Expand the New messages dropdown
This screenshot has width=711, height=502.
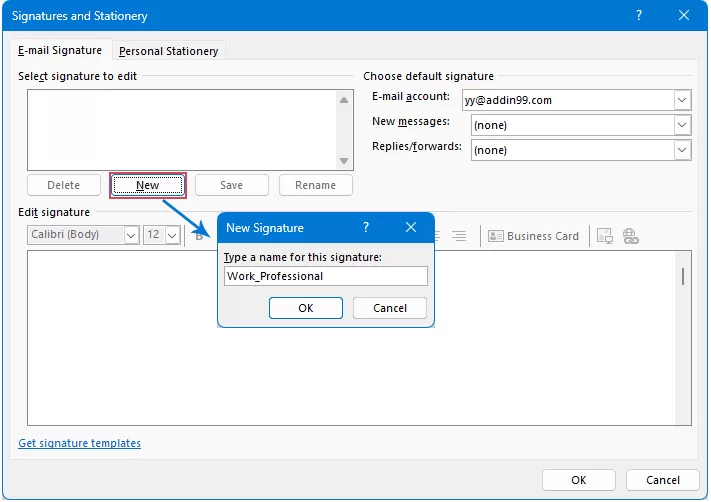[682, 125]
